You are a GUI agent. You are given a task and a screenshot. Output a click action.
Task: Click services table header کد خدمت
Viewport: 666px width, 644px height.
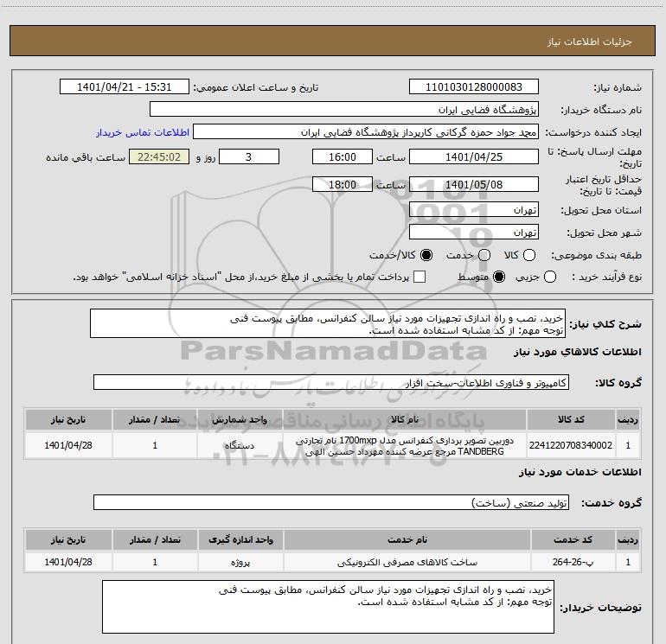(573, 539)
